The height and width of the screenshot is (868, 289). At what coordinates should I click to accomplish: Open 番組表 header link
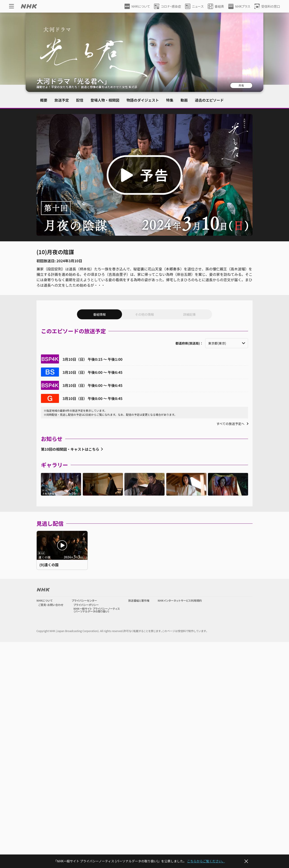[216, 6]
